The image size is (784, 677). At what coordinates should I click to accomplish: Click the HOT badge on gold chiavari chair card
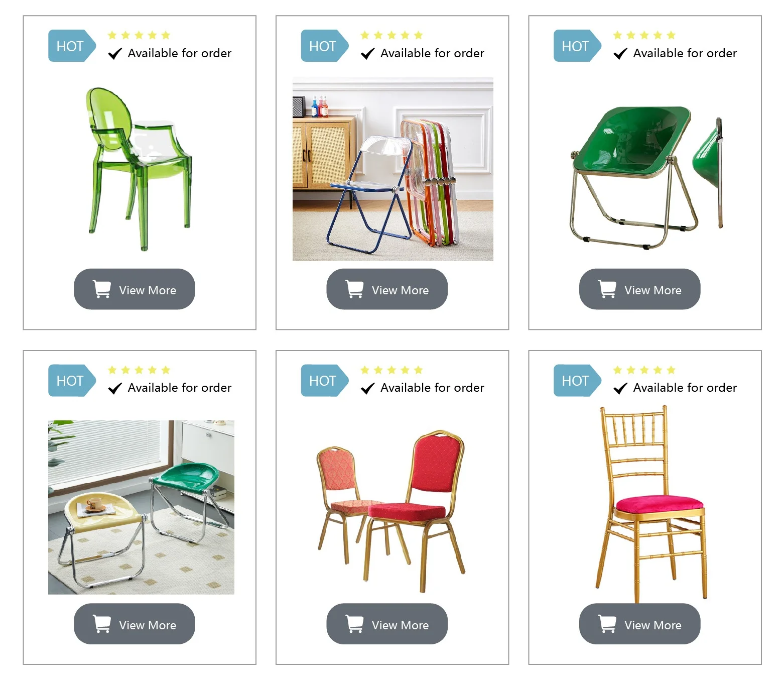577,381
